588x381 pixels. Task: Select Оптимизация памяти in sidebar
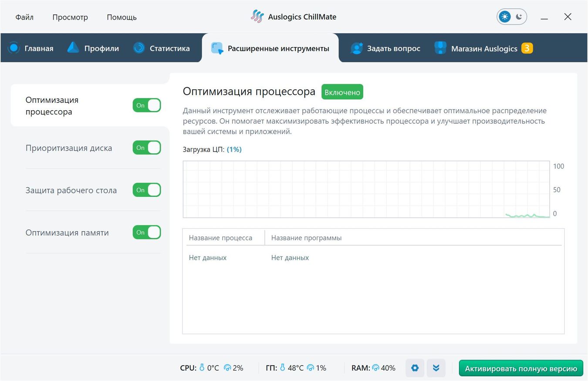coord(67,233)
